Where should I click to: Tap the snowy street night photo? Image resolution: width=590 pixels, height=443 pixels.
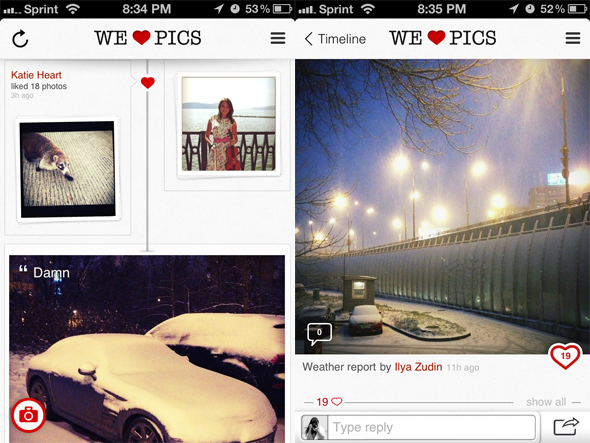point(442,206)
